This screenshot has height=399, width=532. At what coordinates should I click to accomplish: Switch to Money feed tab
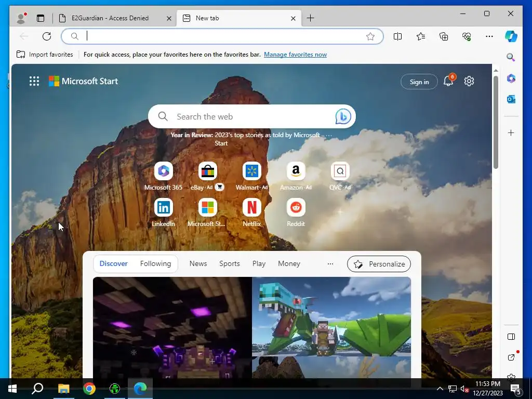tap(289, 263)
